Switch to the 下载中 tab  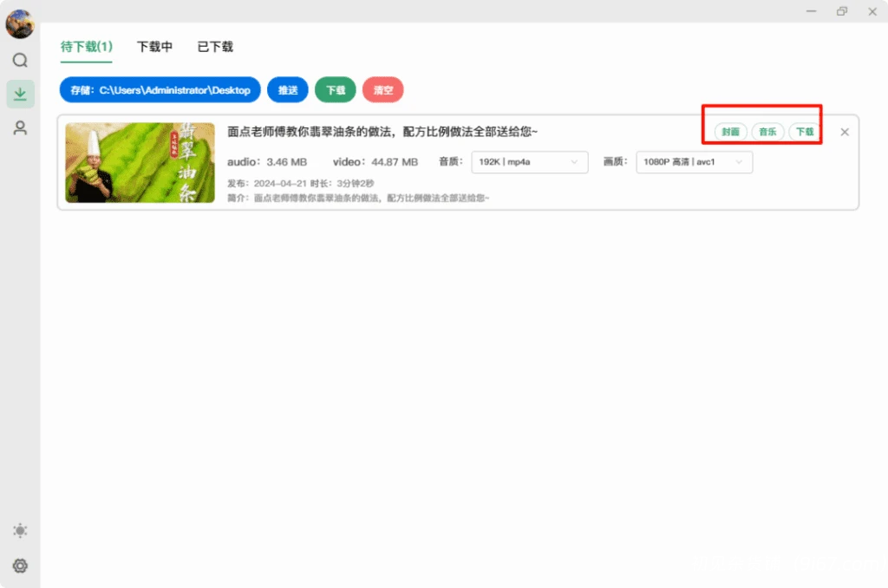(154, 47)
